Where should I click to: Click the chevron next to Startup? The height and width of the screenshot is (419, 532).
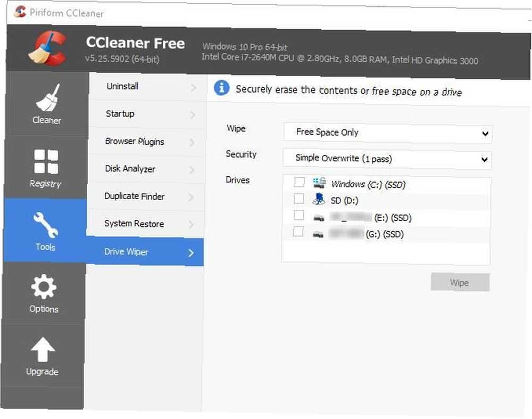(193, 115)
